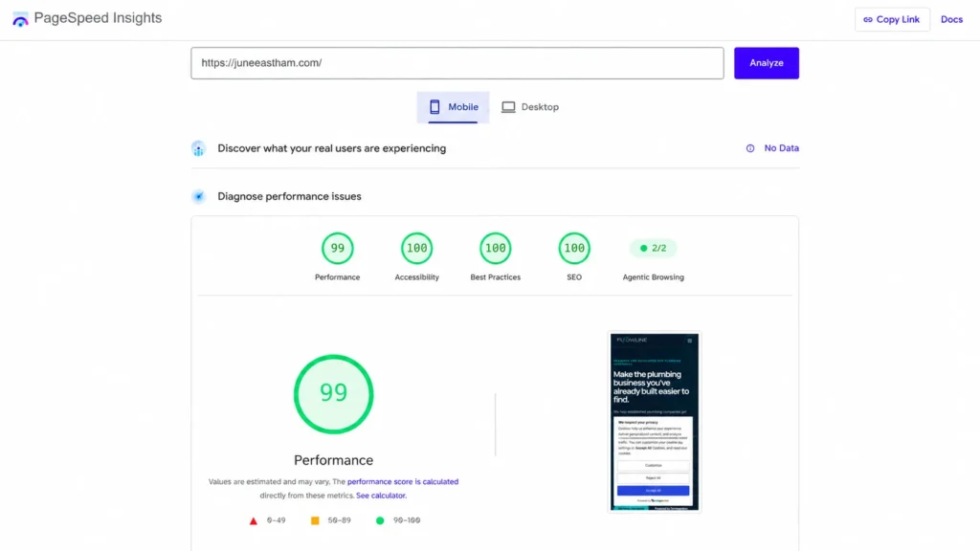Click the large Performance heading
The image size is (980, 551).
(334, 460)
